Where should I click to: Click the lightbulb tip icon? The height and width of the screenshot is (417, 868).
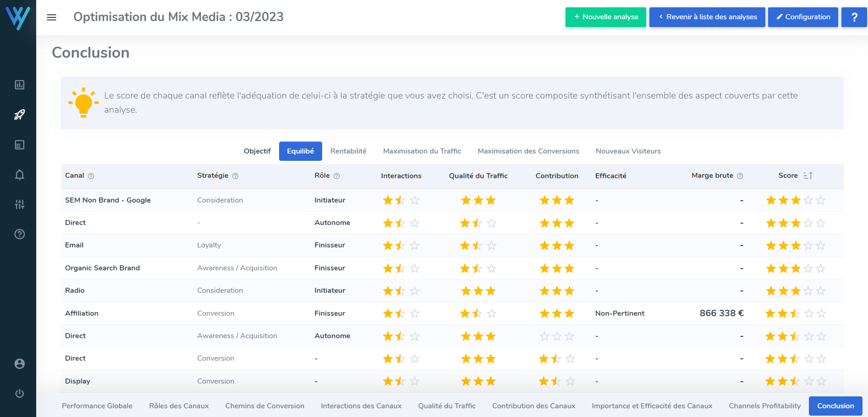tap(83, 103)
